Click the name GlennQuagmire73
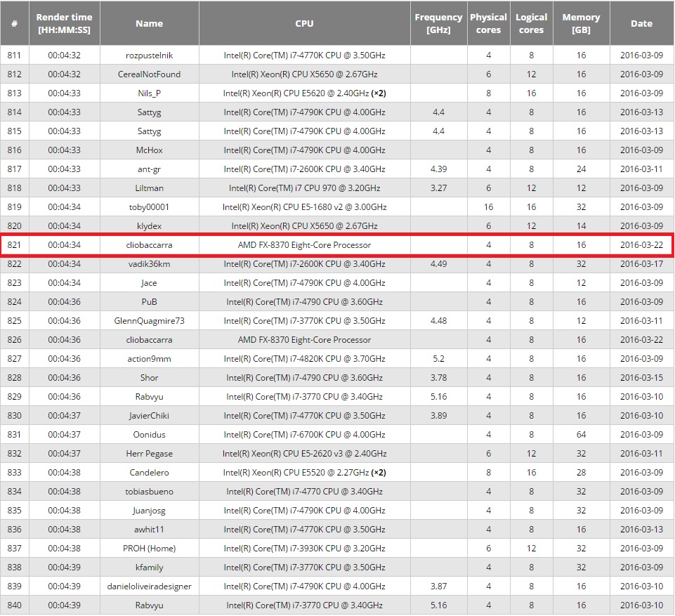This screenshot has width=675, height=616. (149, 320)
